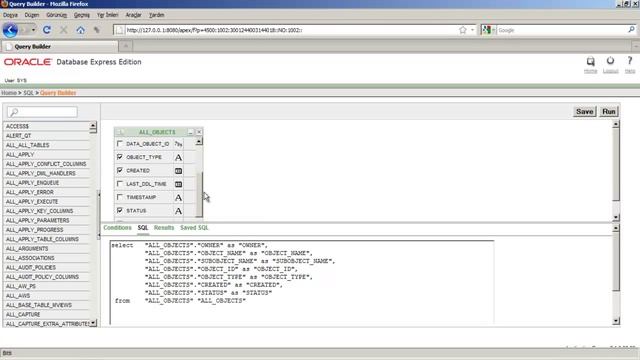Click the table list scroll-down arrow
The height and width of the screenshot is (360, 640).
[93, 323]
